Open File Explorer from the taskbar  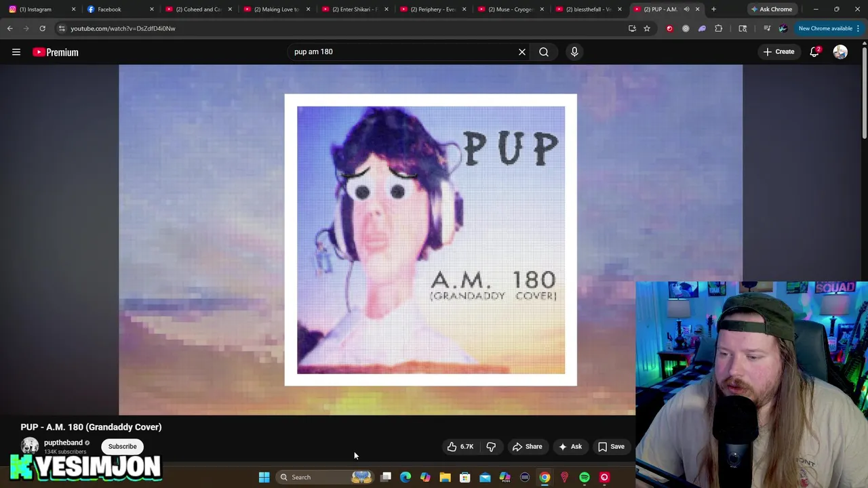(x=445, y=477)
